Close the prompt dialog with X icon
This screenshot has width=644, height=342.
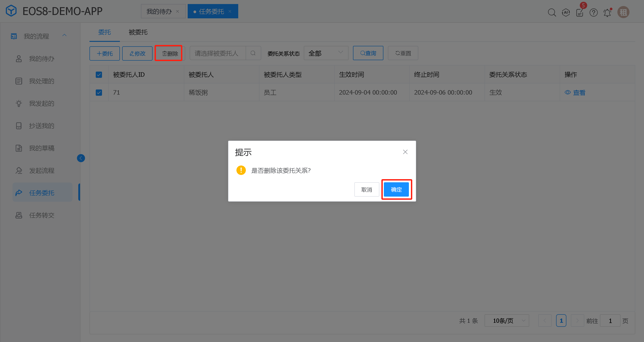[405, 152]
